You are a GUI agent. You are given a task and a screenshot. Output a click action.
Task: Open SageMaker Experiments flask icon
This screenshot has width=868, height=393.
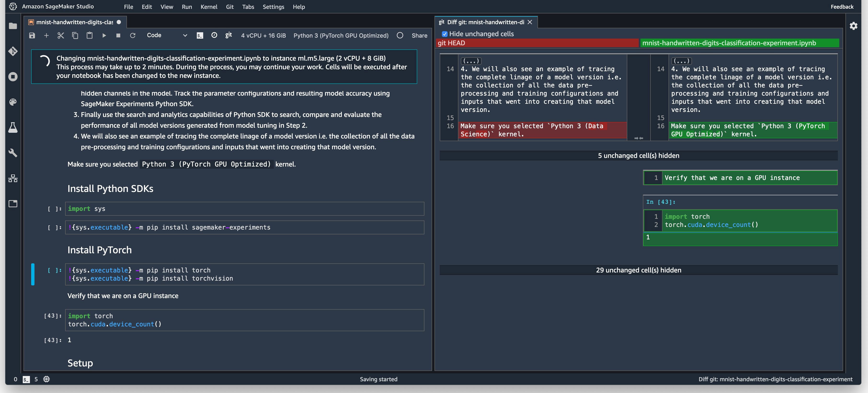(x=13, y=127)
